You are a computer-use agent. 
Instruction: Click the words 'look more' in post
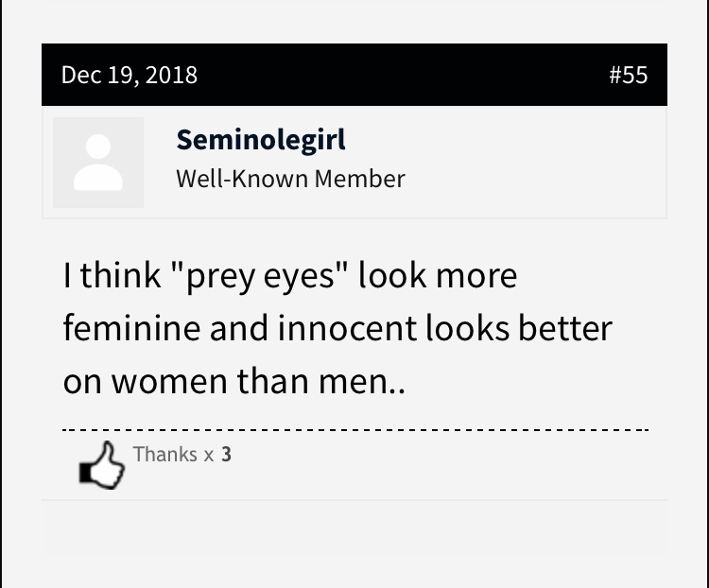pos(438,275)
